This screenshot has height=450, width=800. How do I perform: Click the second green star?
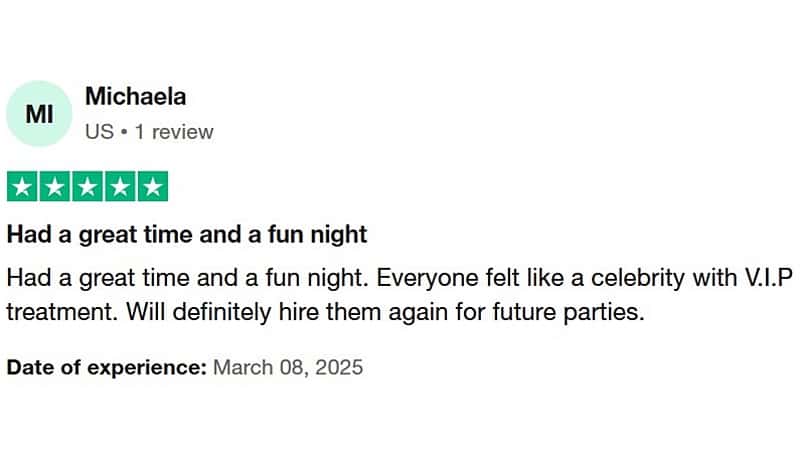coord(55,187)
